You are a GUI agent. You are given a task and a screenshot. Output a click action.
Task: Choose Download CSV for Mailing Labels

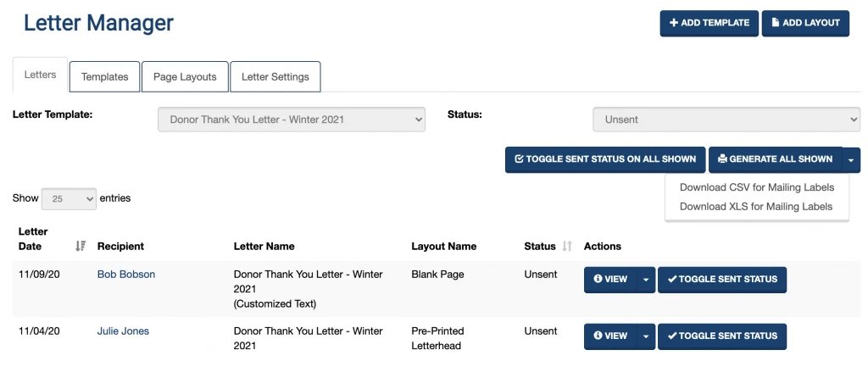(757, 187)
